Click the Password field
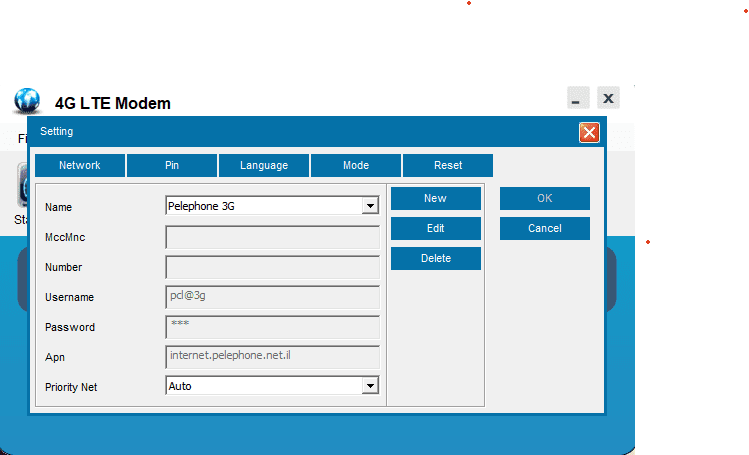 (x=272, y=328)
